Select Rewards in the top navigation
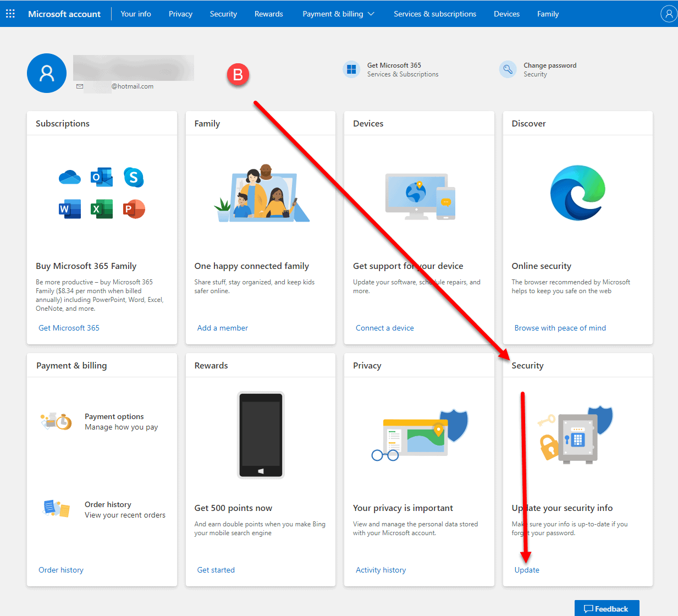Image resolution: width=678 pixels, height=616 pixels. pos(269,14)
